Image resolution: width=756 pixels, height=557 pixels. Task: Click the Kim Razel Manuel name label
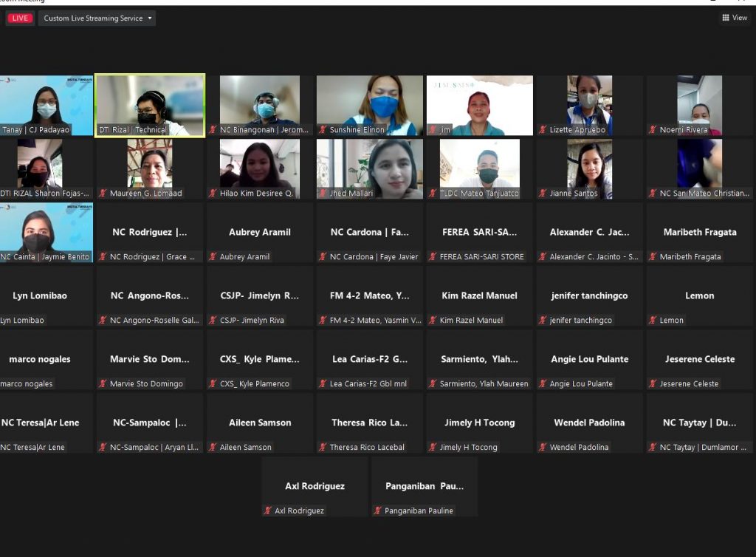pyautogui.click(x=472, y=321)
